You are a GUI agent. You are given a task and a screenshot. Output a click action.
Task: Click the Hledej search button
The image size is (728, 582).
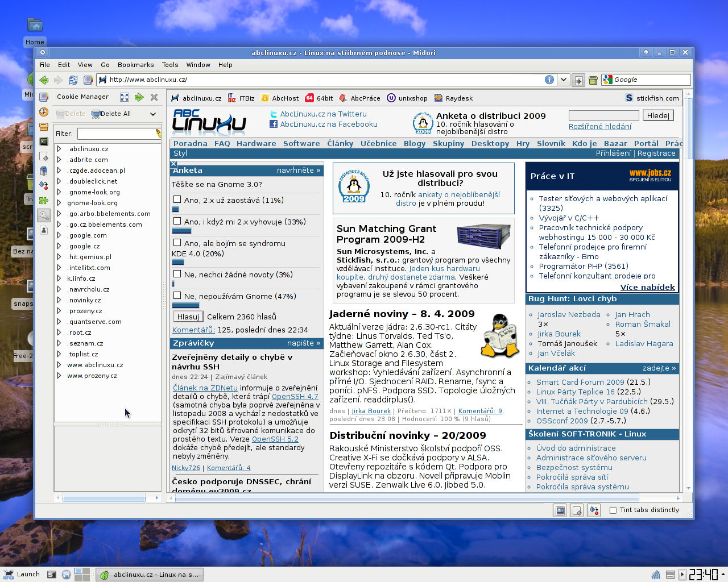tap(658, 115)
